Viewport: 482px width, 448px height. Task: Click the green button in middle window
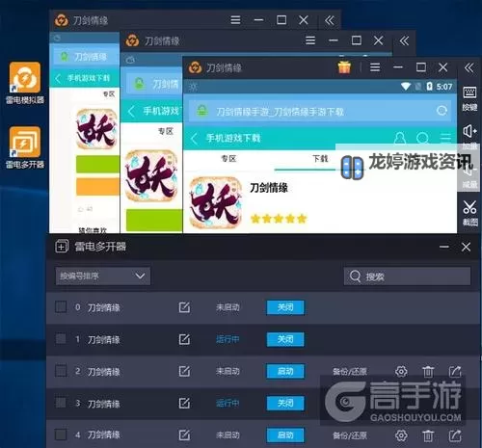(154, 220)
